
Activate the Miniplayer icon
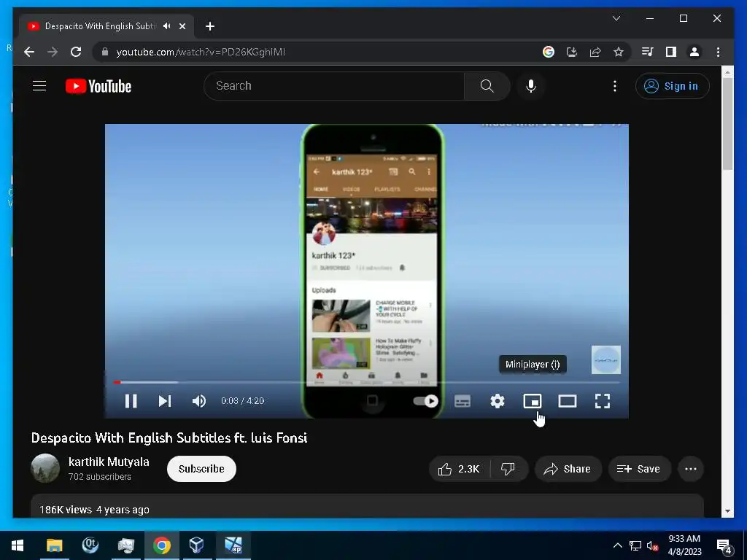click(532, 401)
